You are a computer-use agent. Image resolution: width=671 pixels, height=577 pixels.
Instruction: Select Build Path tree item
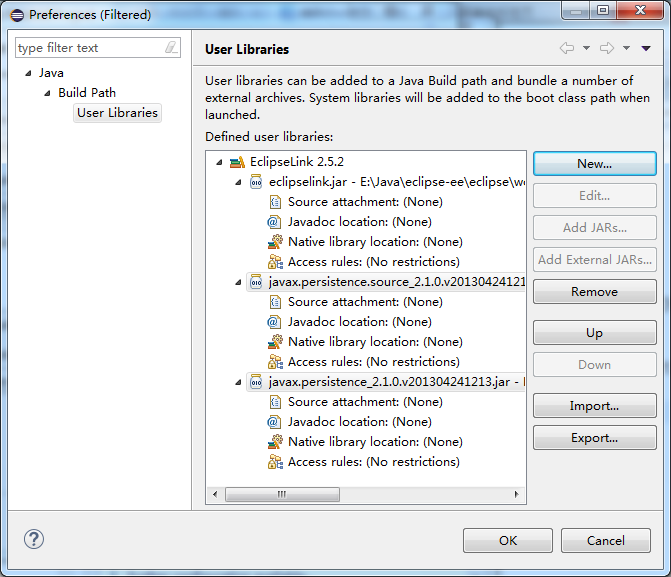tap(87, 93)
